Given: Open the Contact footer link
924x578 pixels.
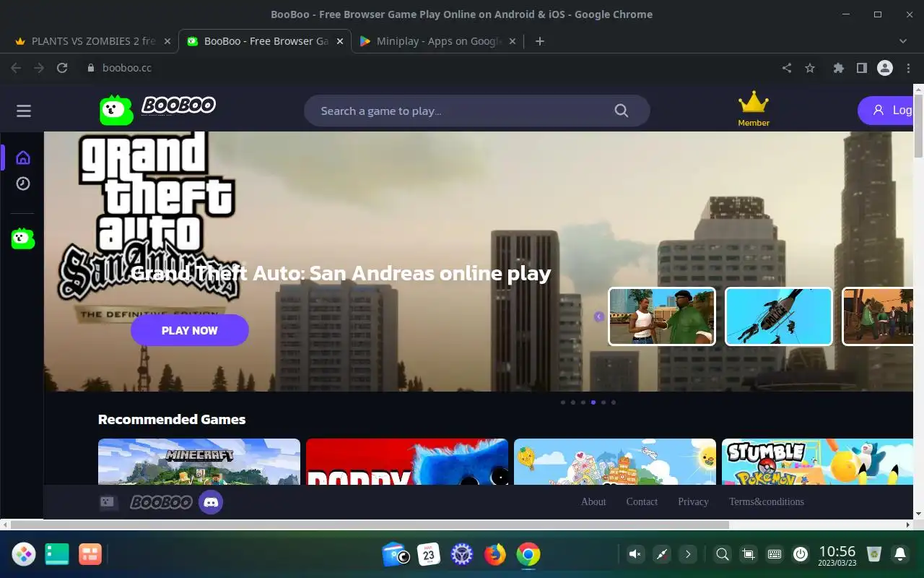Looking at the screenshot, I should (x=642, y=501).
